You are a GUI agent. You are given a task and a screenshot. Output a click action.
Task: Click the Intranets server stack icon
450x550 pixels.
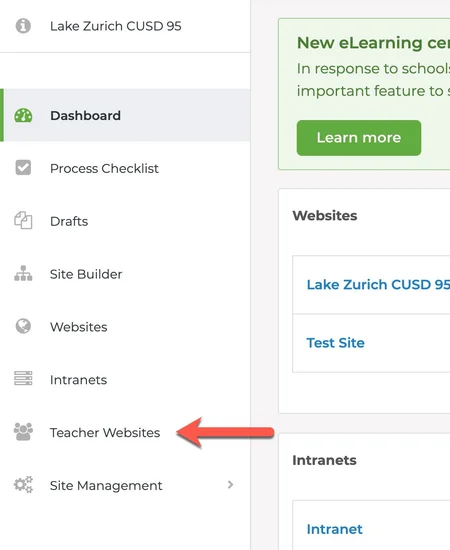(x=23, y=379)
